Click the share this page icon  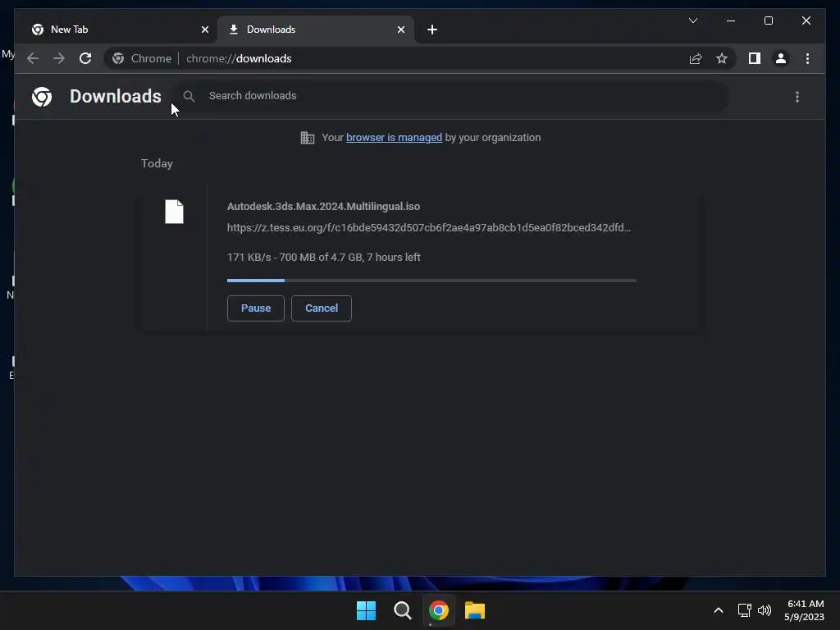pyautogui.click(x=696, y=58)
